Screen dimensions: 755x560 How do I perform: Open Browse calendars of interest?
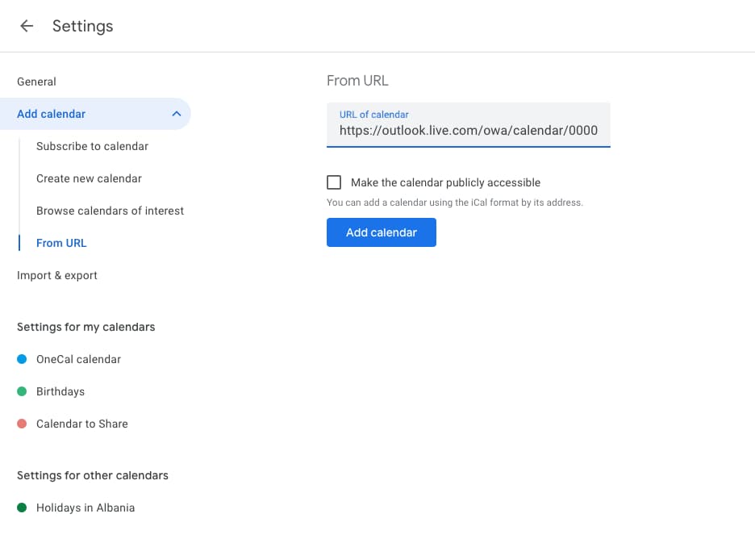click(x=111, y=211)
